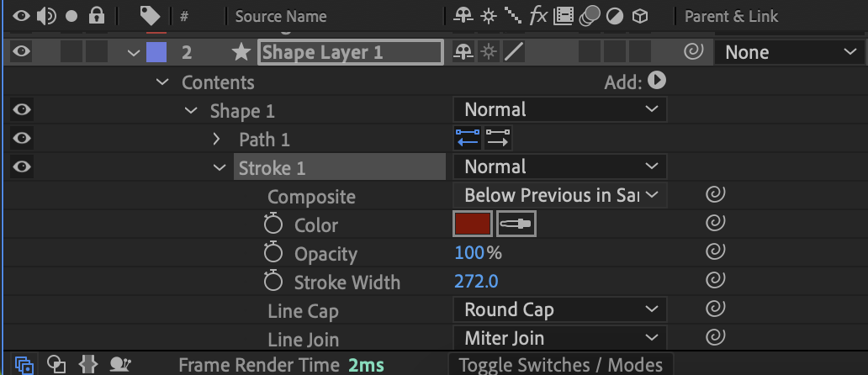Open the Line Cap dropdown

[559, 309]
